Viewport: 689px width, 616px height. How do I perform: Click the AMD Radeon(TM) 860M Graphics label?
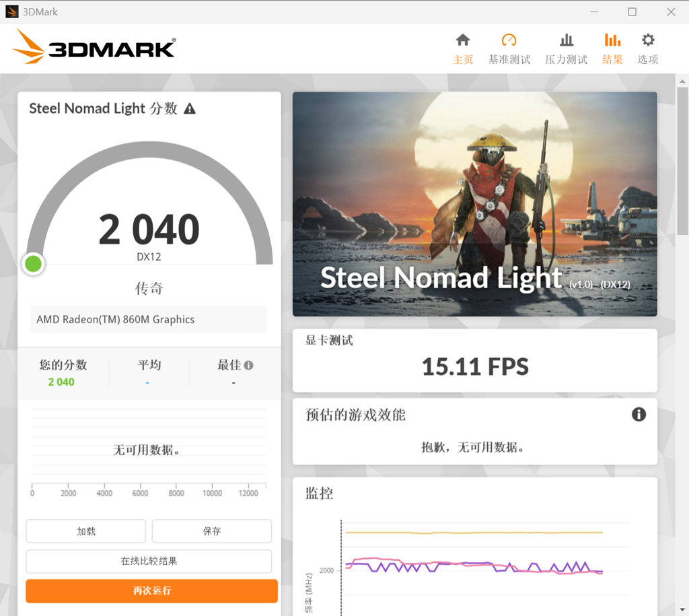(116, 320)
